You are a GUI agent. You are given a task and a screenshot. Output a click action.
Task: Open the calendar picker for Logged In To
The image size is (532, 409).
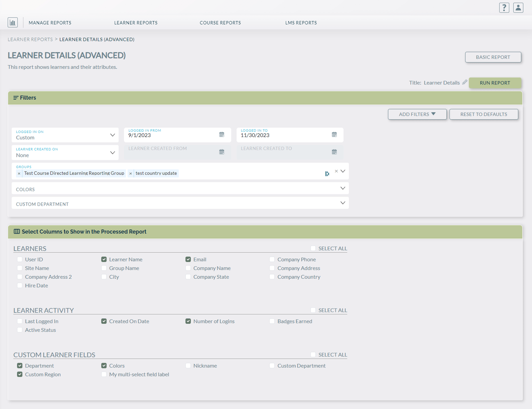(x=334, y=134)
